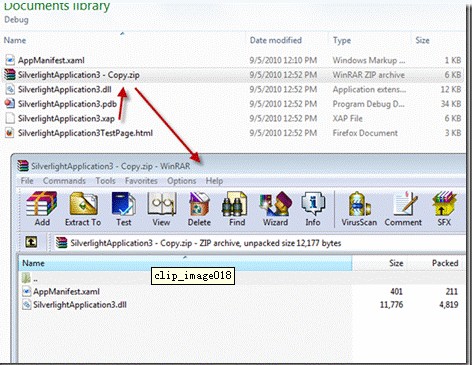The image size is (472, 365).
Task: Click the parent folder '..' icon in WinRAR
Action: 26,278
